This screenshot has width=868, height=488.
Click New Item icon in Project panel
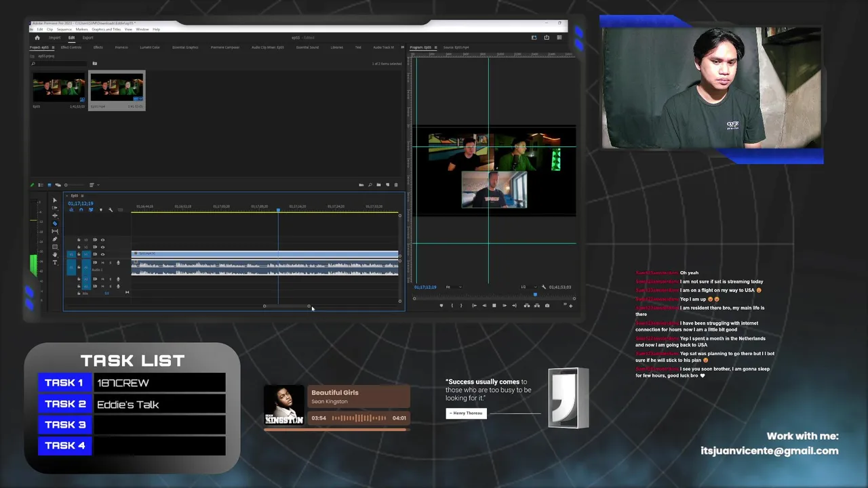click(387, 184)
